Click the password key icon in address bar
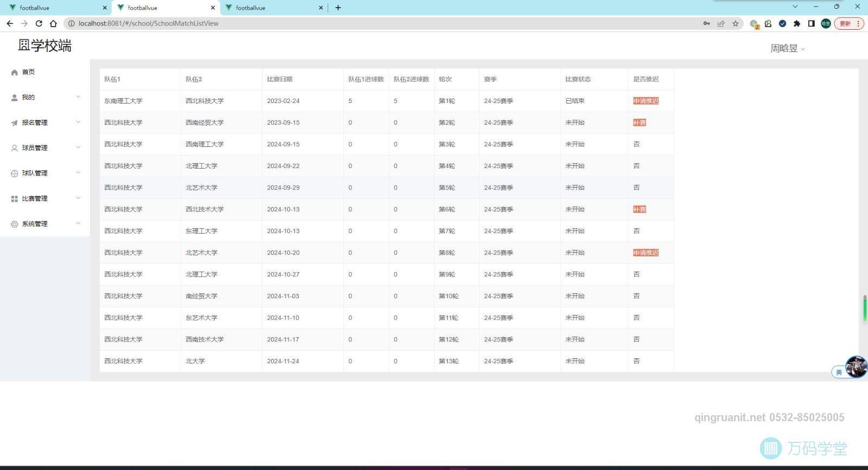Viewport: 868px width, 470px height. (706, 23)
